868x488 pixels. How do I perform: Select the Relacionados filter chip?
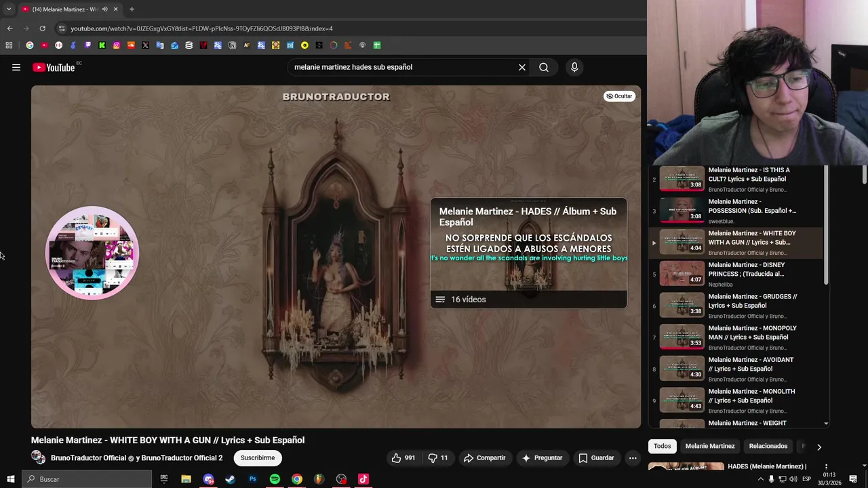(768, 446)
